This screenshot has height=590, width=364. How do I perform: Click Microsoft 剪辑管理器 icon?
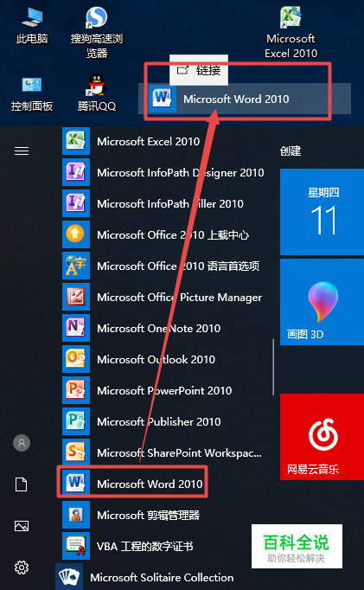pyautogui.click(x=76, y=515)
